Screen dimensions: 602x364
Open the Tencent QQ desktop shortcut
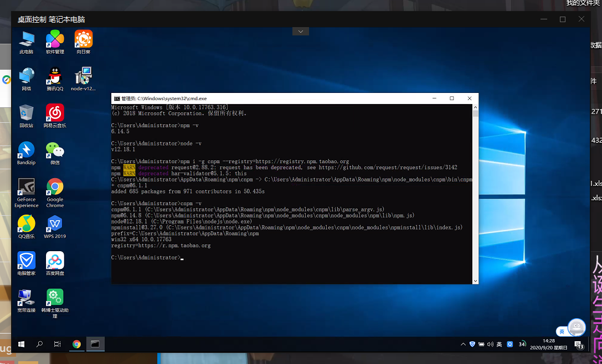click(55, 76)
